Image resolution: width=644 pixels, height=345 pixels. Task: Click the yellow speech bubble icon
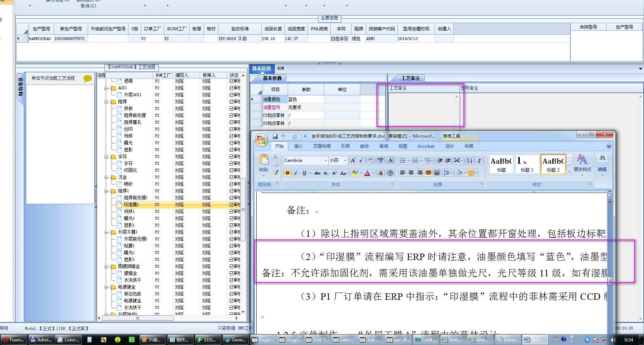(x=87, y=78)
